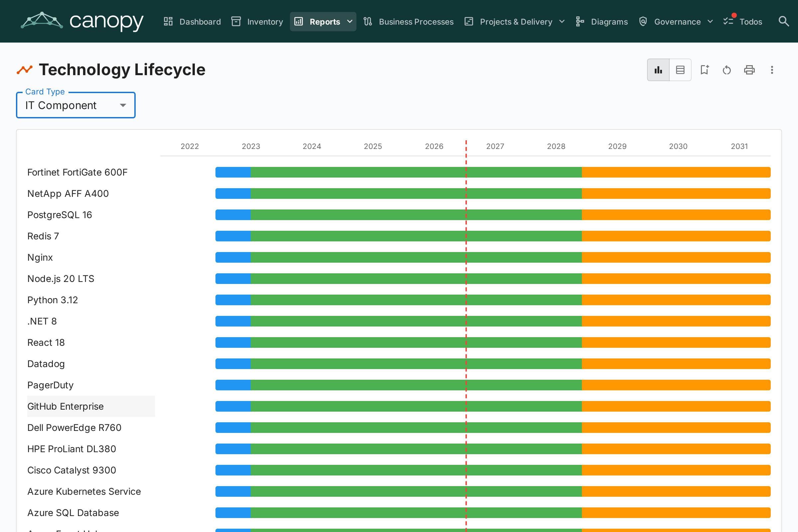The height and width of the screenshot is (532, 798).
Task: Go to Inventory
Action: [257, 22]
